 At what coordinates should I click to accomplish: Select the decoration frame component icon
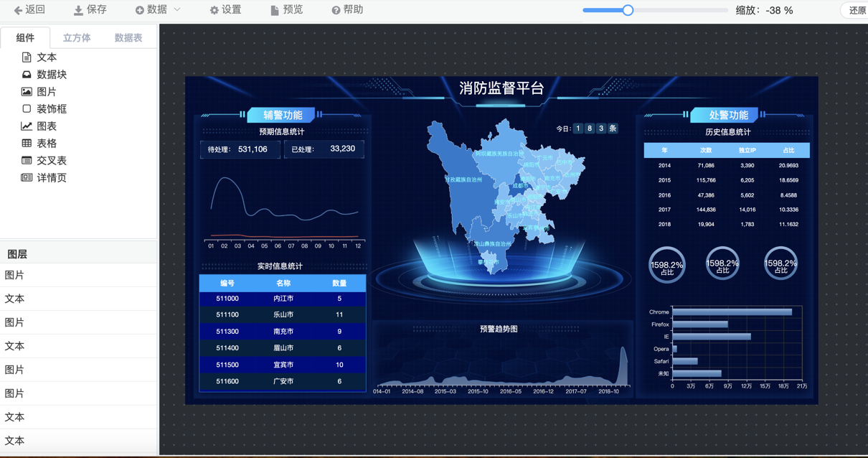point(27,109)
